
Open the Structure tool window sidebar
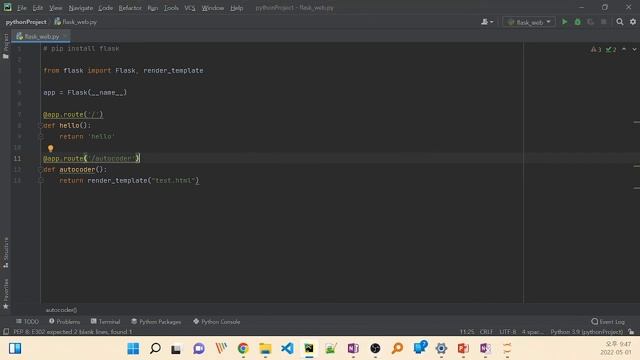(6, 252)
